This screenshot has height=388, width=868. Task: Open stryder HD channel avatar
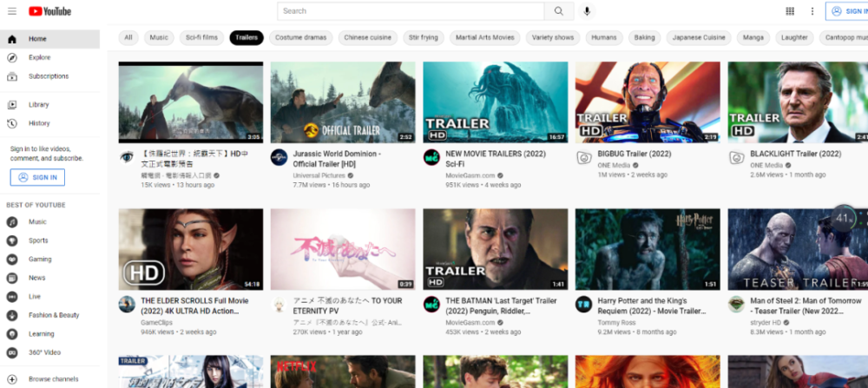(x=736, y=305)
